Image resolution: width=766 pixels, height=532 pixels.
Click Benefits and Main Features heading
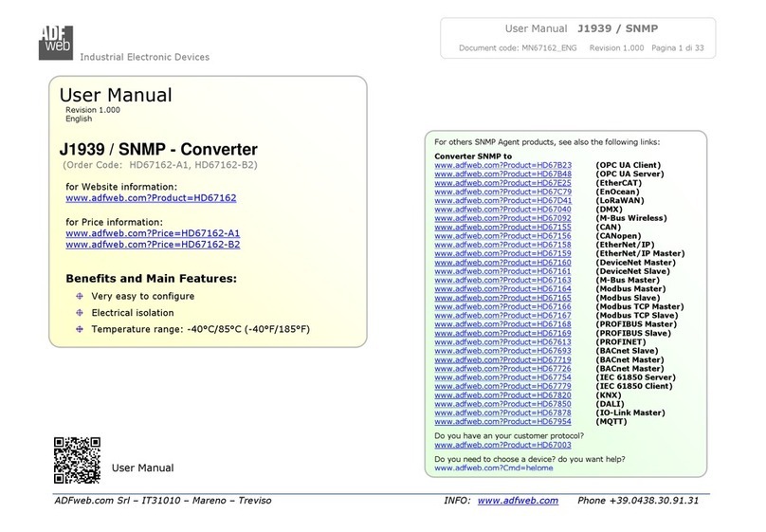pyautogui.click(x=152, y=279)
